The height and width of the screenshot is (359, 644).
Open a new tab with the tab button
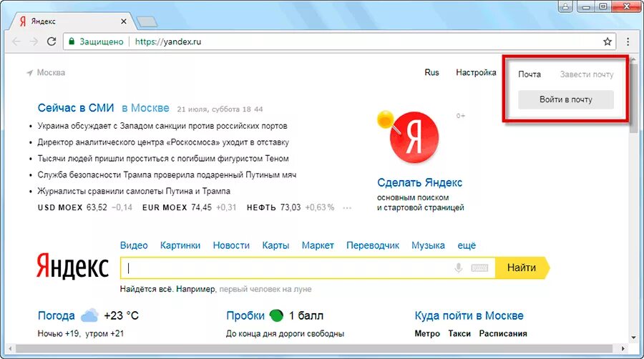pyautogui.click(x=147, y=21)
